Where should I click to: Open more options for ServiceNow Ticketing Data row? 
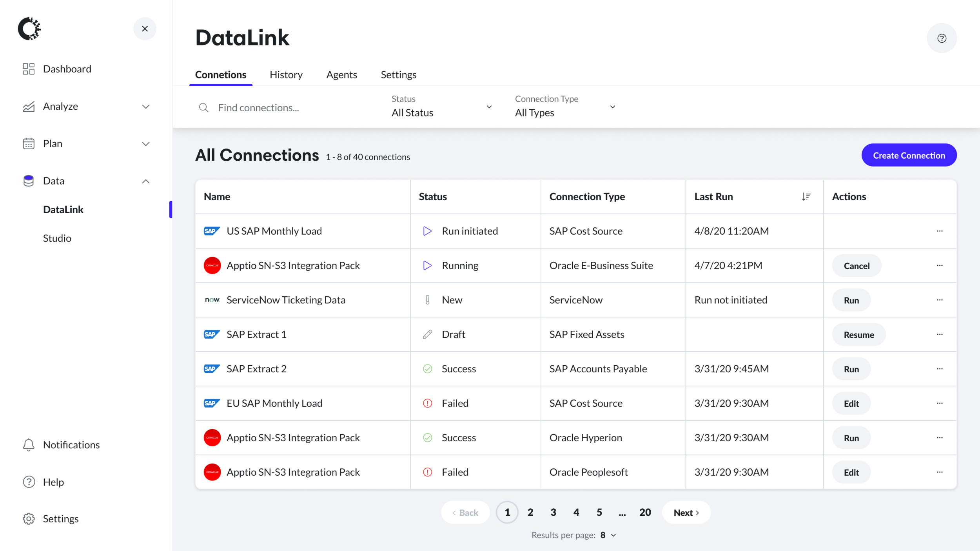click(939, 300)
